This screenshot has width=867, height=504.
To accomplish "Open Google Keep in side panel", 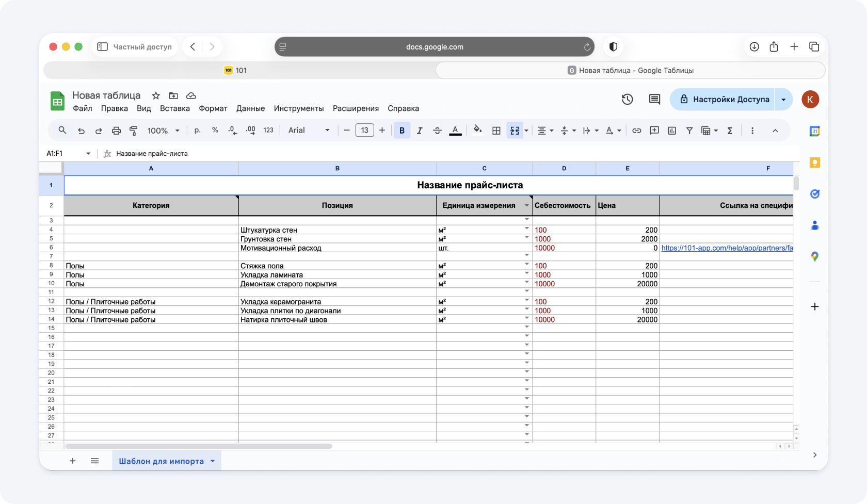I will [814, 163].
